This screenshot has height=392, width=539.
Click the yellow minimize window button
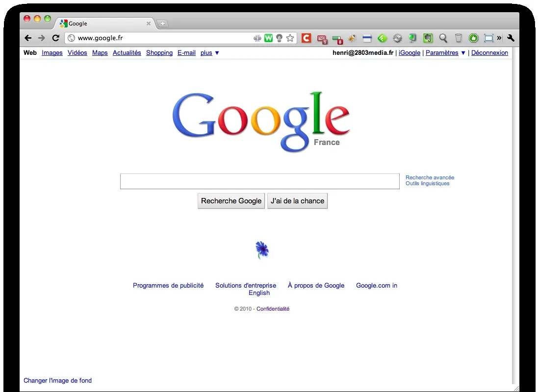(37, 19)
